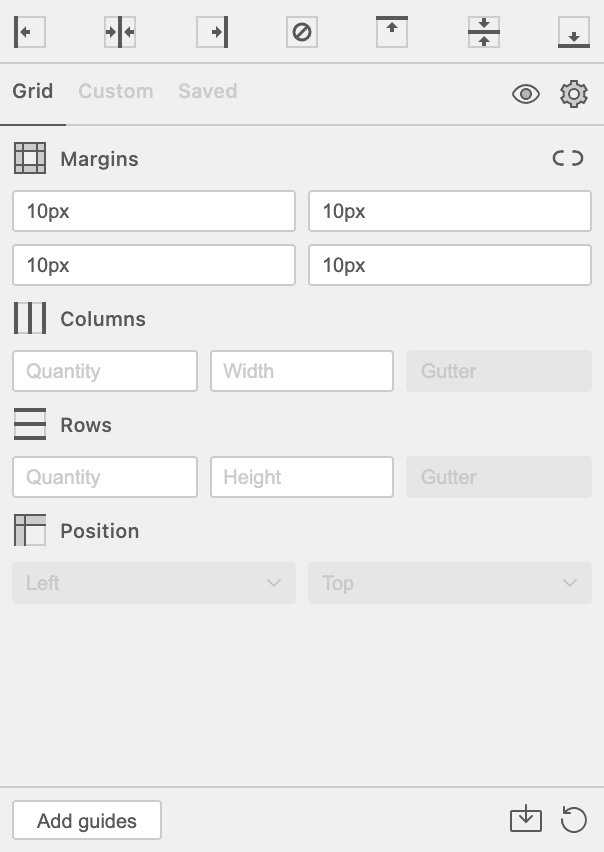Screen dimensions: 604x852
Task: Add horizontal midpoint guide
Action: coord(483,32)
